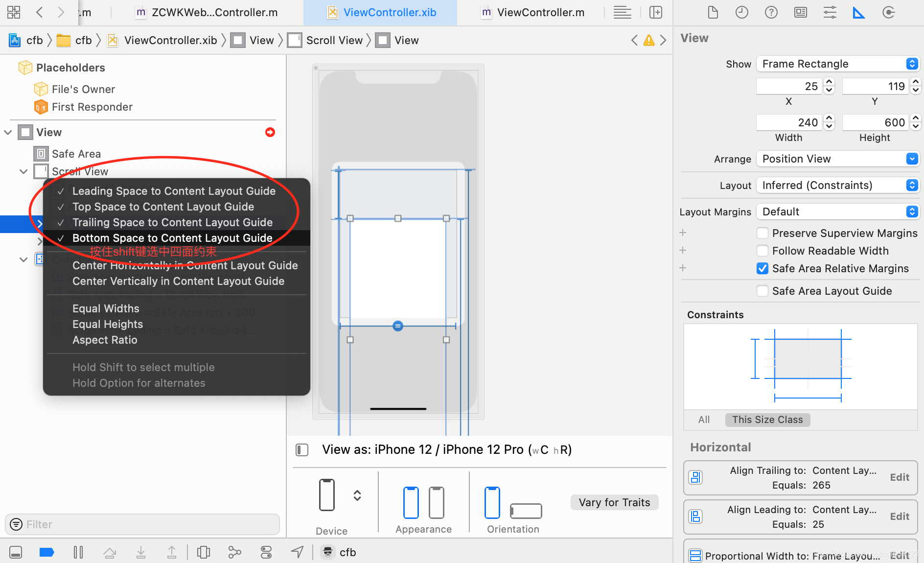Select This Size Class filter

click(x=767, y=420)
